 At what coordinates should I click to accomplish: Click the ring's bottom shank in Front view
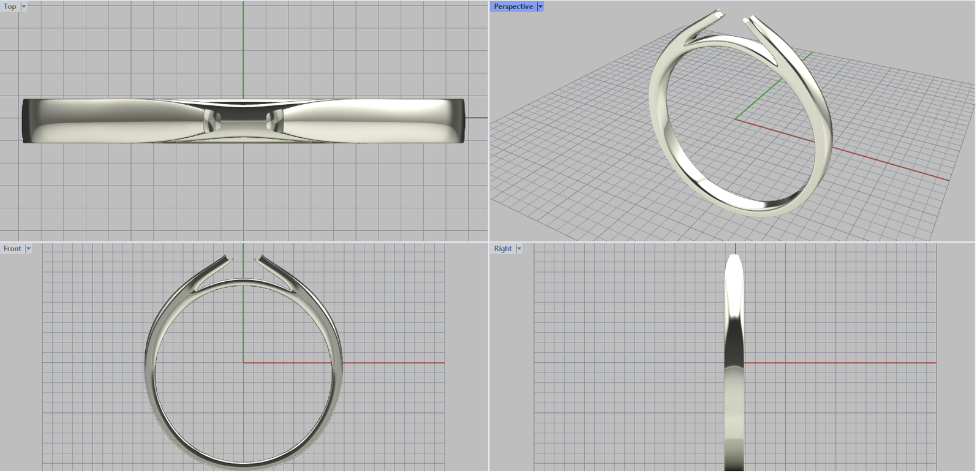click(x=243, y=464)
